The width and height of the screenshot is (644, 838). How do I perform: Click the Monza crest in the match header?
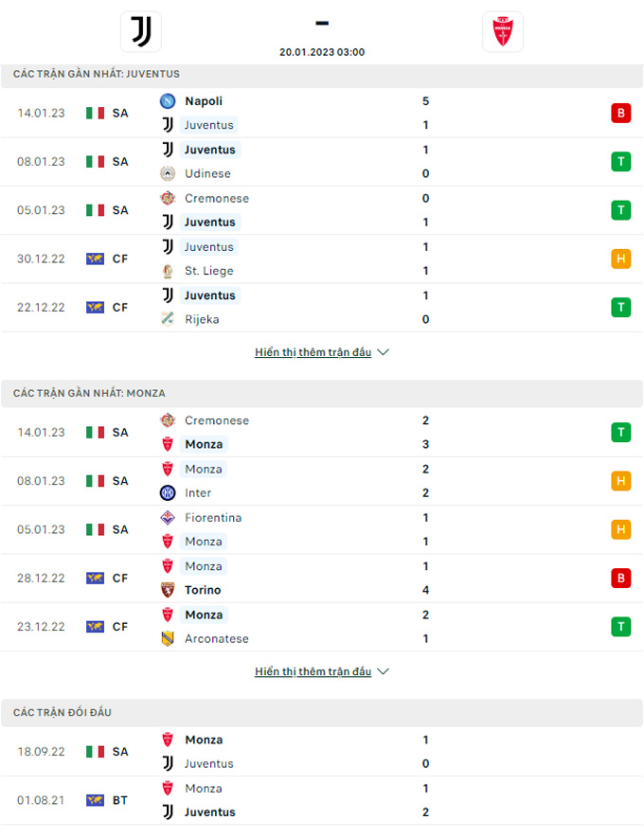tap(502, 31)
